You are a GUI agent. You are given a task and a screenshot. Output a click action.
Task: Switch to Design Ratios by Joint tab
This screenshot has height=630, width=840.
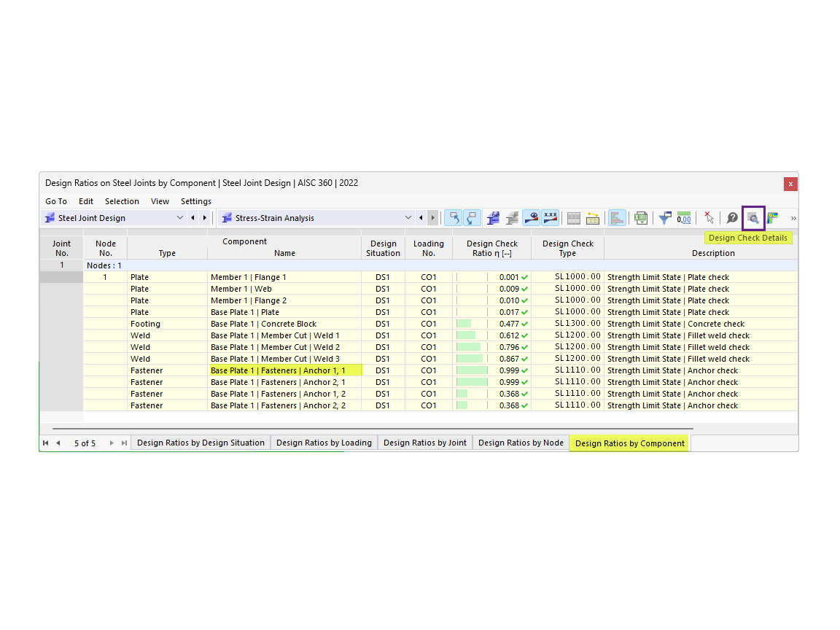click(x=425, y=443)
